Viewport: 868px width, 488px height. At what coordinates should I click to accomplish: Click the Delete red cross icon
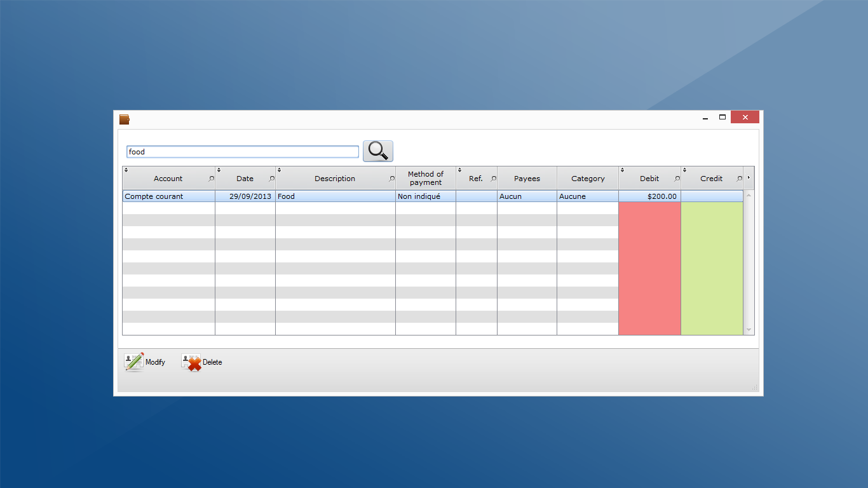(191, 362)
